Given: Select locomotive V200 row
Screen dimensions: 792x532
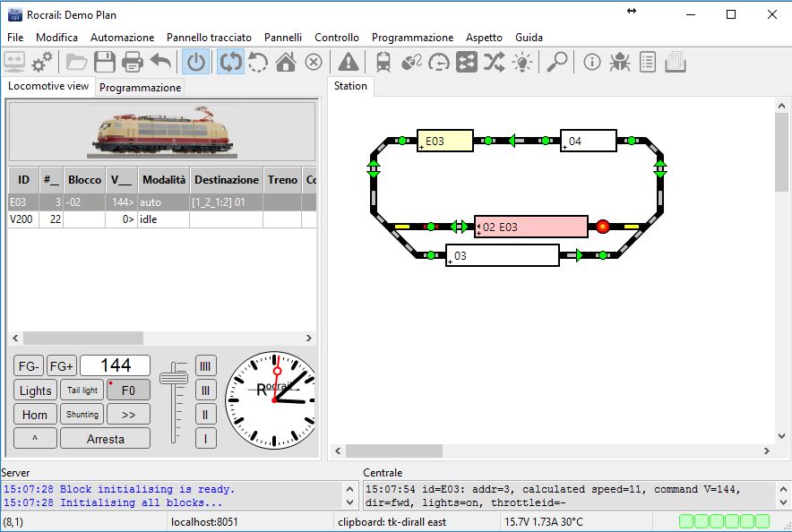Looking at the screenshot, I should click(162, 219).
